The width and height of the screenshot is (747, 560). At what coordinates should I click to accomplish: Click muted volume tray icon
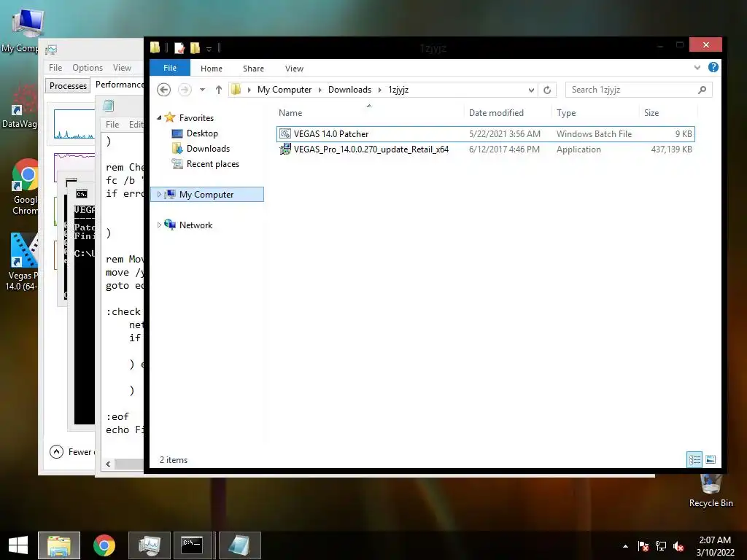tap(678, 546)
